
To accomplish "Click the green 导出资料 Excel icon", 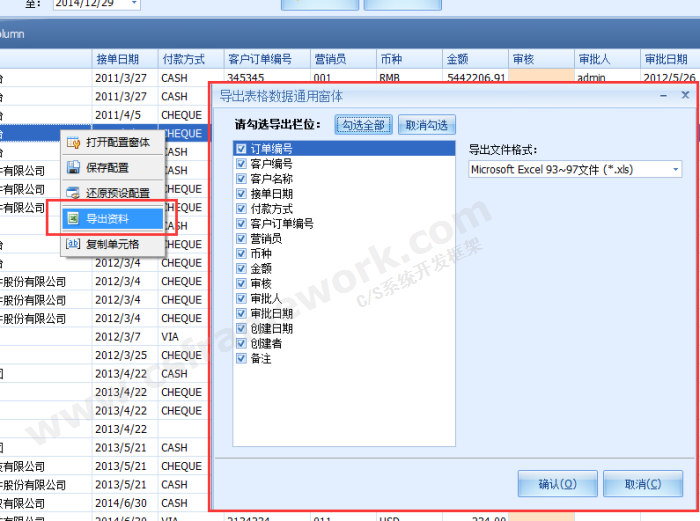I will [72, 218].
